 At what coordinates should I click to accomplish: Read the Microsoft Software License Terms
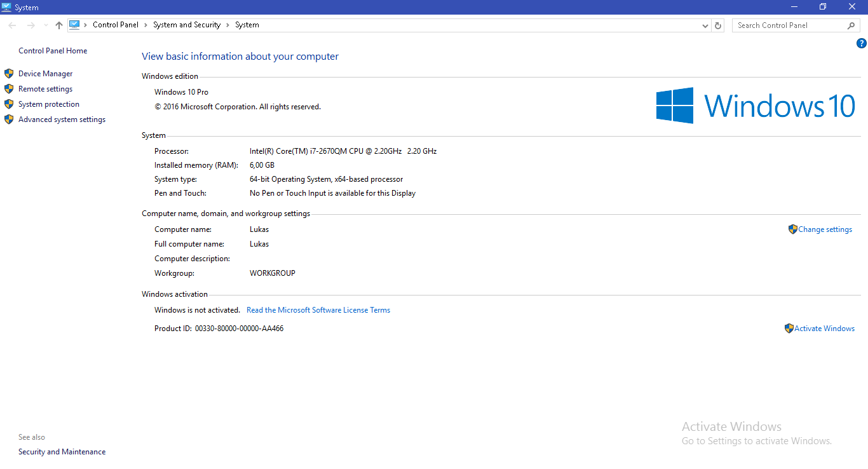318,310
